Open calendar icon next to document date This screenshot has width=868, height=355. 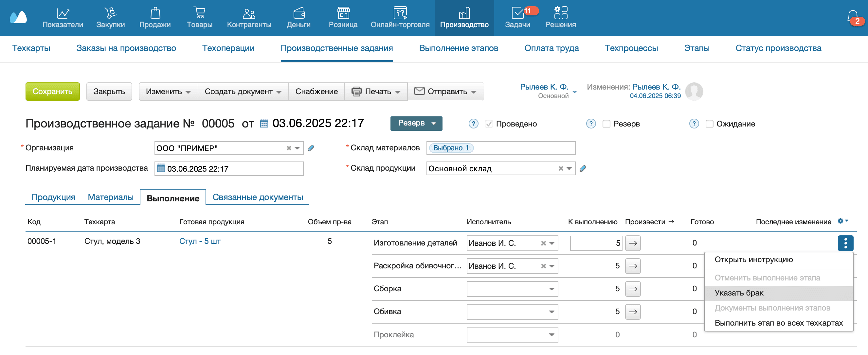click(x=264, y=124)
